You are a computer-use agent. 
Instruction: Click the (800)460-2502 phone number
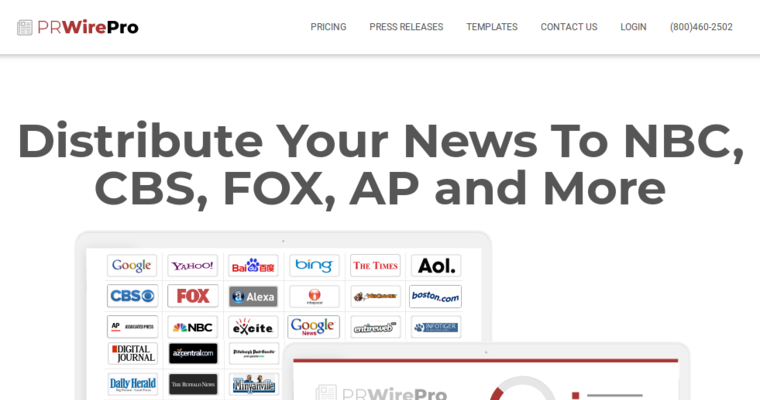pos(701,27)
